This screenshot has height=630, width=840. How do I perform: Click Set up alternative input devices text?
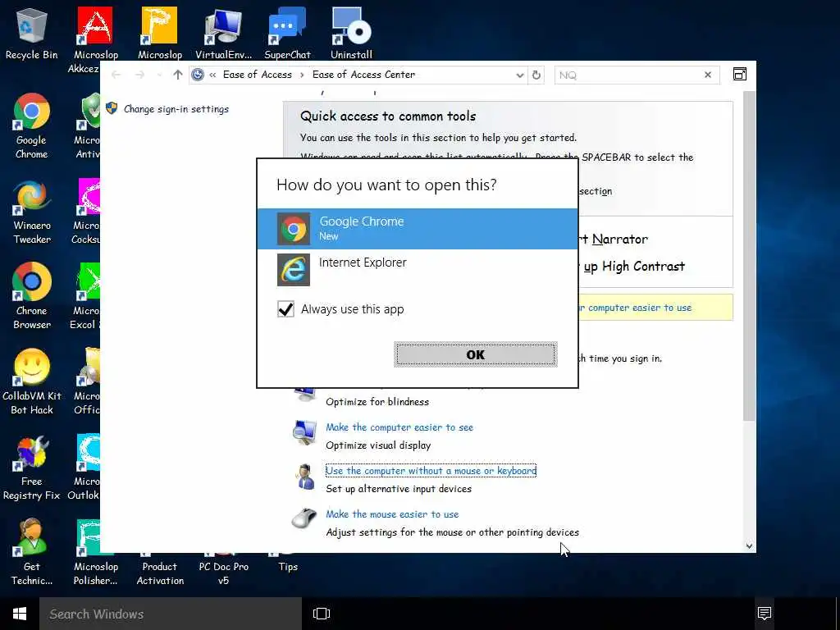point(399,489)
